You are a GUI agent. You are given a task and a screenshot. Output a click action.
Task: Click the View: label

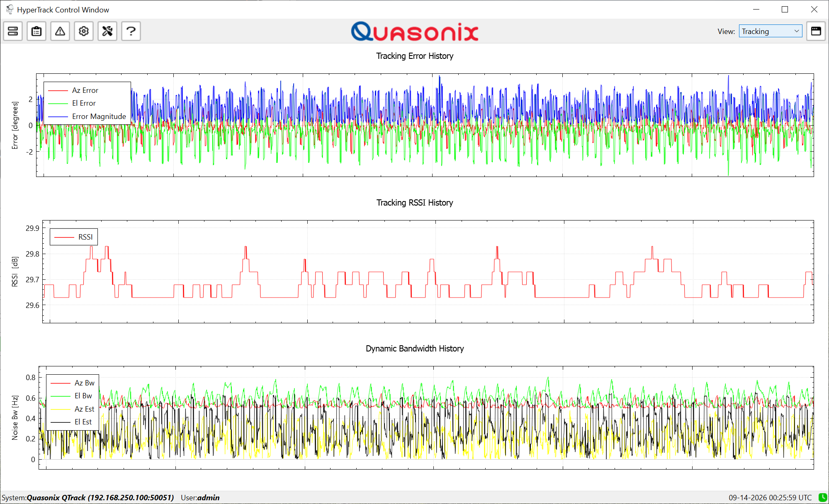[726, 31]
